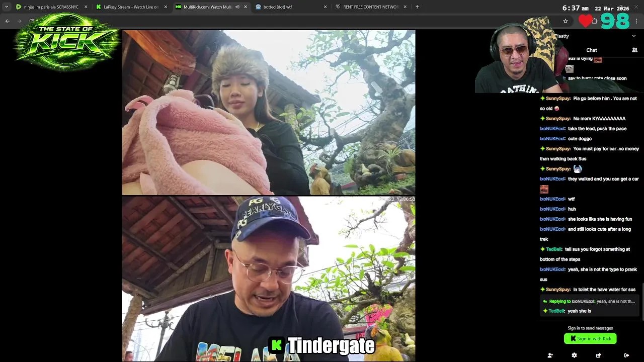Click TedBell's name on 'tell sus you forgot'
This screenshot has width=644, height=362.
[554, 249]
